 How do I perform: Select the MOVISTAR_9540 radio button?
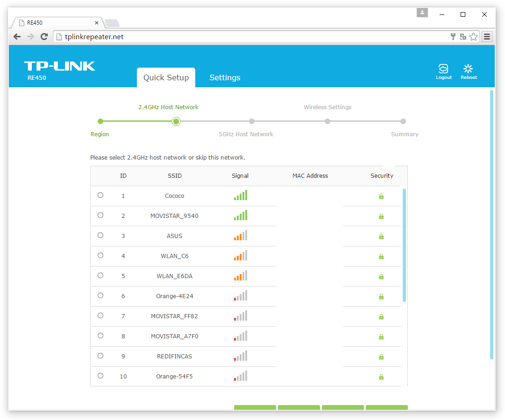(100, 215)
